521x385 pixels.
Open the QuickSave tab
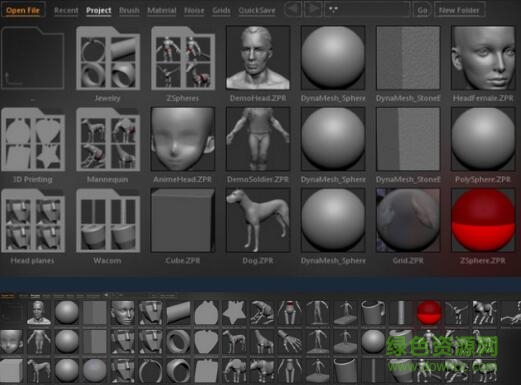tap(257, 11)
